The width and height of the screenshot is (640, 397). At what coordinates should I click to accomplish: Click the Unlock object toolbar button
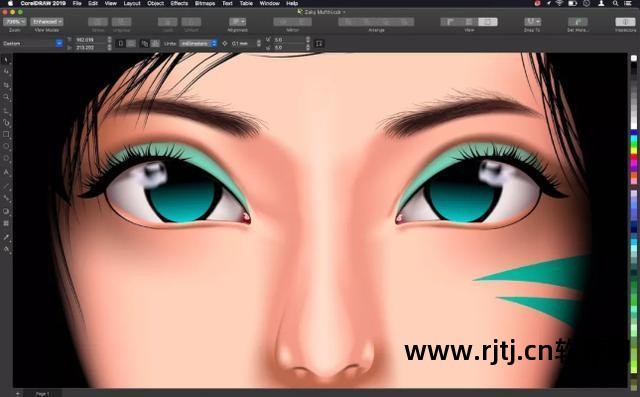coord(191,22)
